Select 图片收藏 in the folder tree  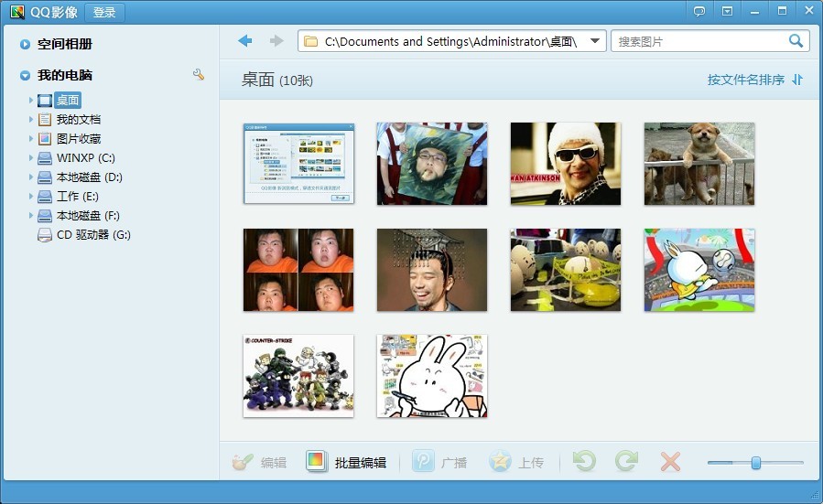tap(78, 139)
